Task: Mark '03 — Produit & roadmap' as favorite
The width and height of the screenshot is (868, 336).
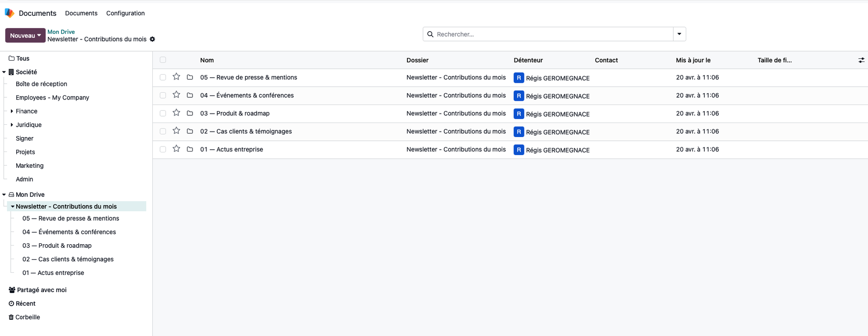Action: pyautogui.click(x=176, y=113)
